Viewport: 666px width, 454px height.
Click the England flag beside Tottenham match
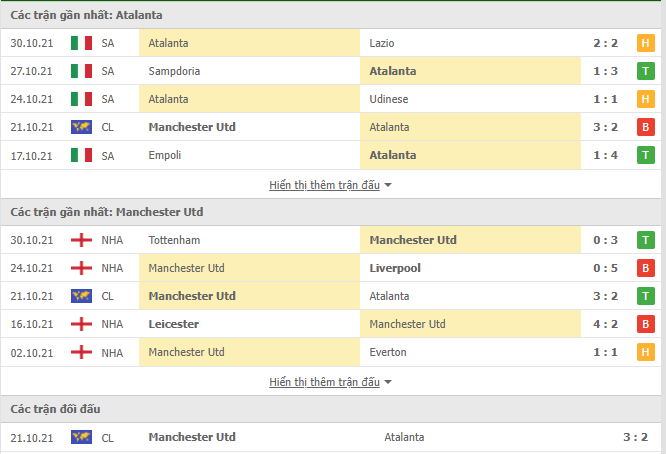81,240
